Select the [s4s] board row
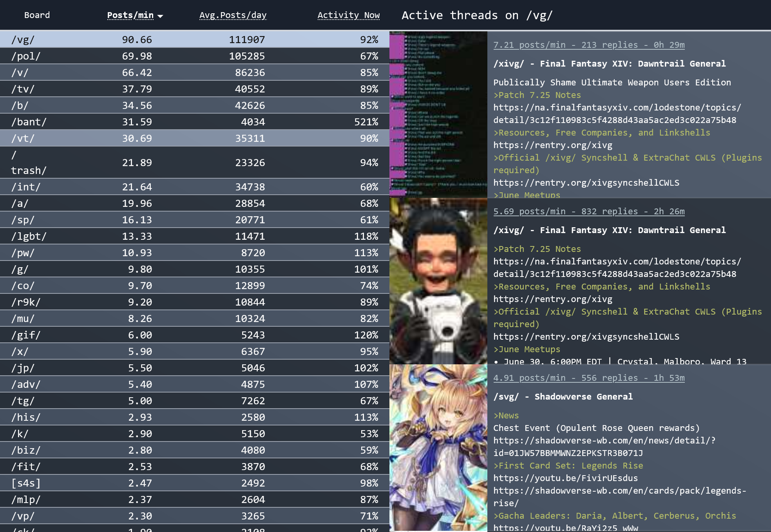Viewport: 771px width, 532px height. pos(195,483)
